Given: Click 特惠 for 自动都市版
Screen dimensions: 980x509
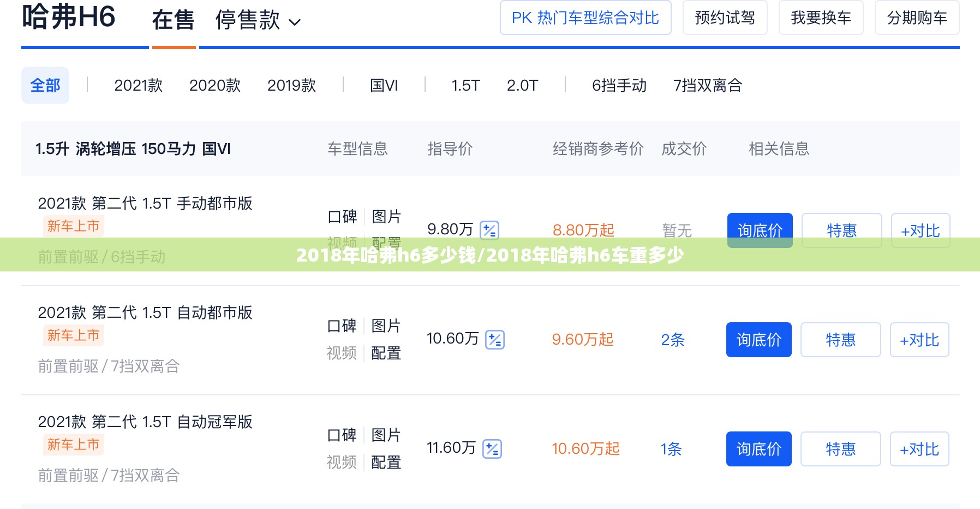Looking at the screenshot, I should [x=841, y=340].
